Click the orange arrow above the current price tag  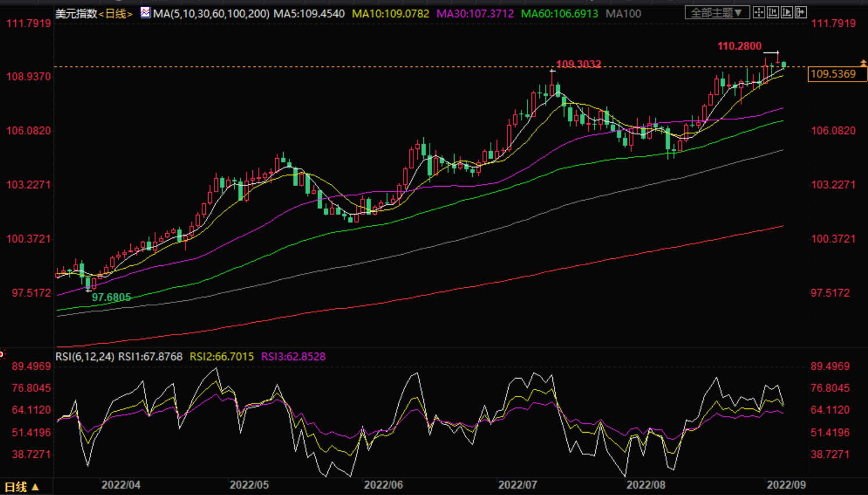coord(863,62)
